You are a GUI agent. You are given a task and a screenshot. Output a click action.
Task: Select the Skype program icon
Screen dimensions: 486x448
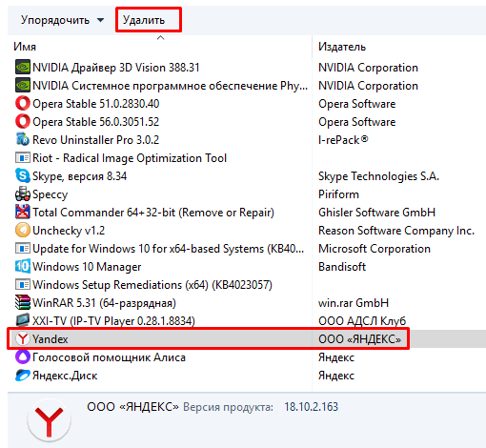[x=23, y=175]
